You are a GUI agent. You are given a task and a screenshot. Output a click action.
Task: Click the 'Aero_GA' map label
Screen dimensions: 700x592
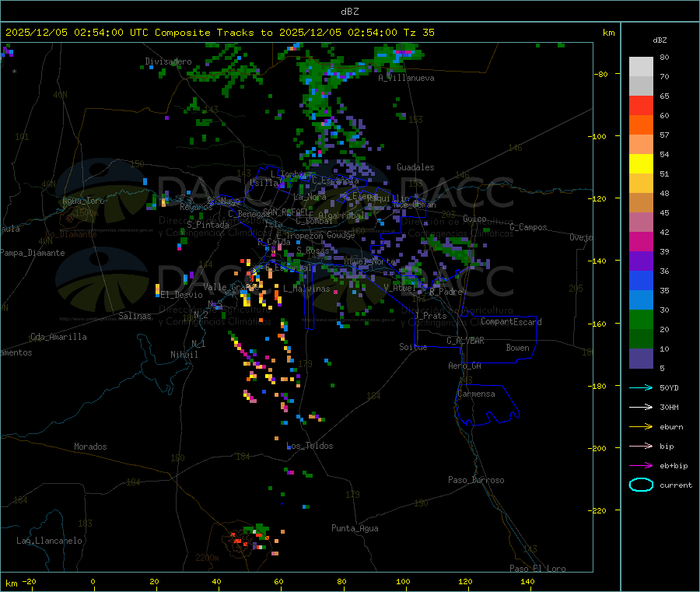point(464,366)
